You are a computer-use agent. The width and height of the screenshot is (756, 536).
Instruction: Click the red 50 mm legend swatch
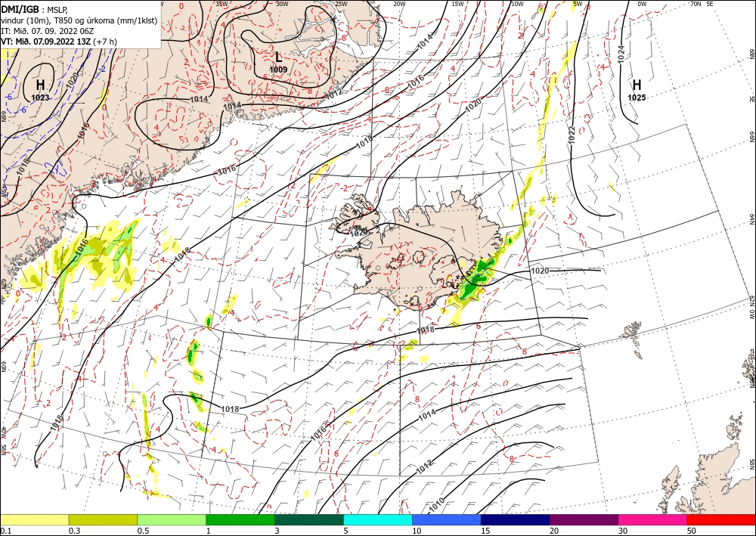click(721, 520)
